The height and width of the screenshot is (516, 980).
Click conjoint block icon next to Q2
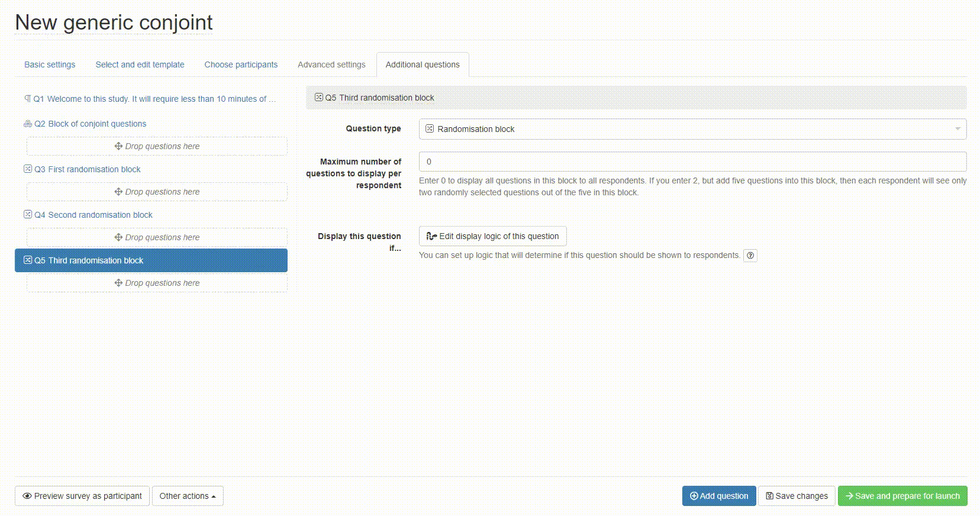(x=28, y=124)
